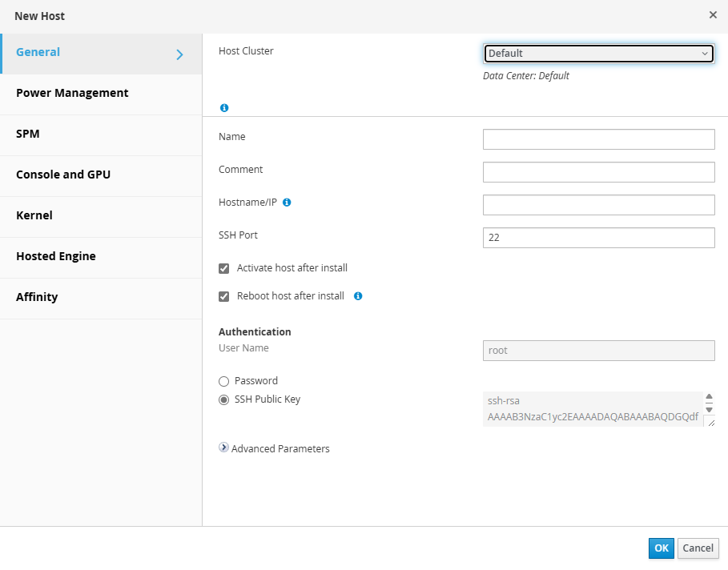This screenshot has height=570, width=728.
Task: Click the Cancel button
Action: [698, 548]
